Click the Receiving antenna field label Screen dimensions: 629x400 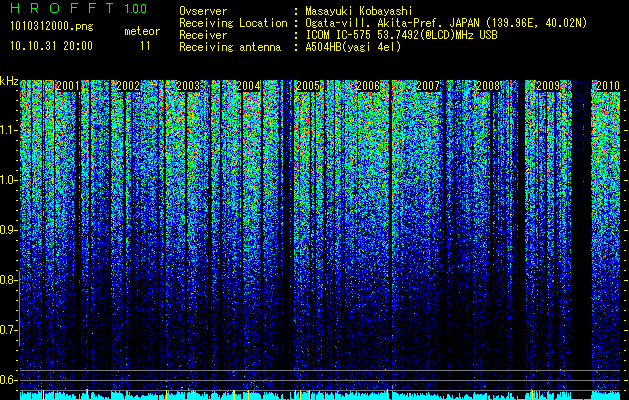(x=230, y=47)
